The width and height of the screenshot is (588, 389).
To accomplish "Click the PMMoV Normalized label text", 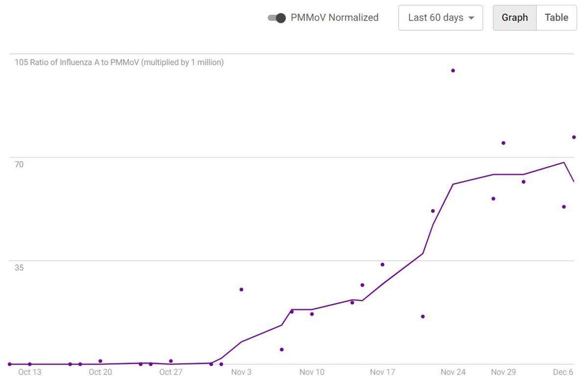I will [335, 18].
